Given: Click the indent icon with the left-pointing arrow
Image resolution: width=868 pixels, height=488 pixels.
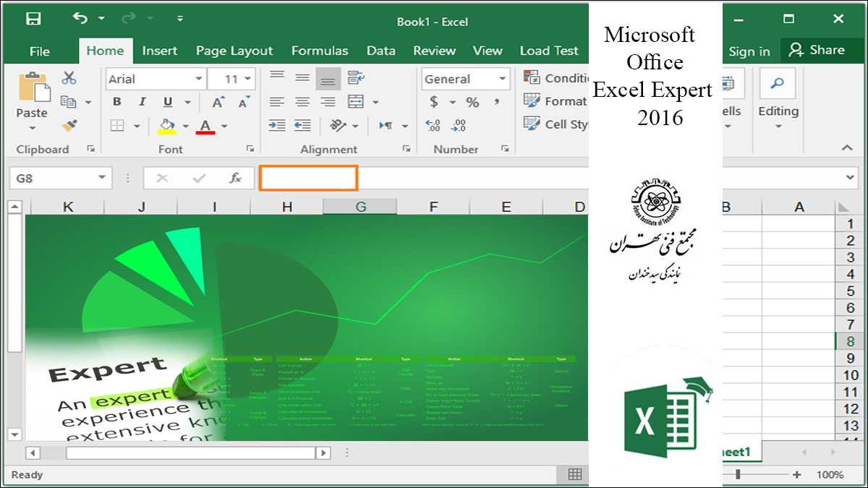Looking at the screenshot, I should (302, 125).
